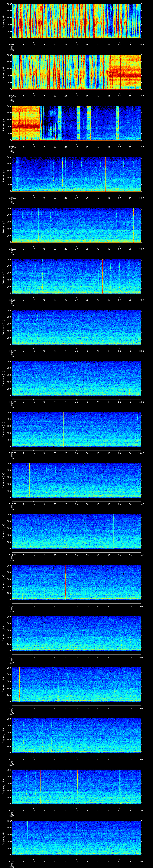
Task: Click the "12:00" end time label
Action: point(141,555)
